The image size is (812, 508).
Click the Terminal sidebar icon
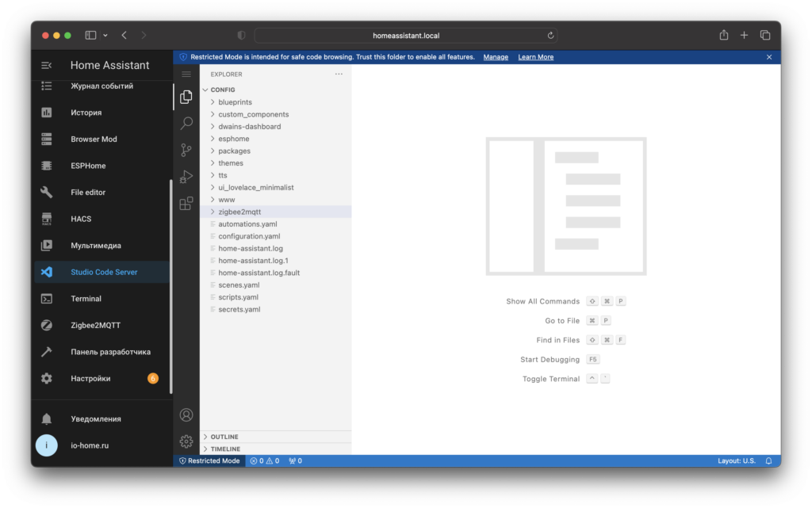[x=47, y=299]
